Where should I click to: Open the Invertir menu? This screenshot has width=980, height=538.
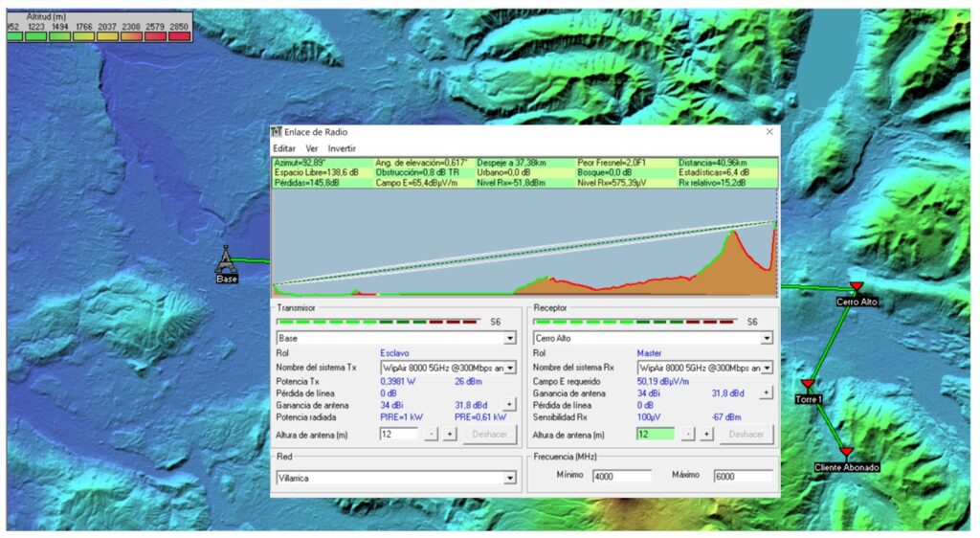[342, 148]
